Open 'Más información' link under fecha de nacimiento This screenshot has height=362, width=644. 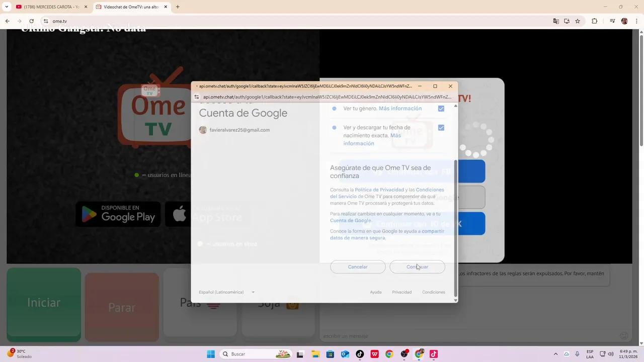[x=372, y=139]
